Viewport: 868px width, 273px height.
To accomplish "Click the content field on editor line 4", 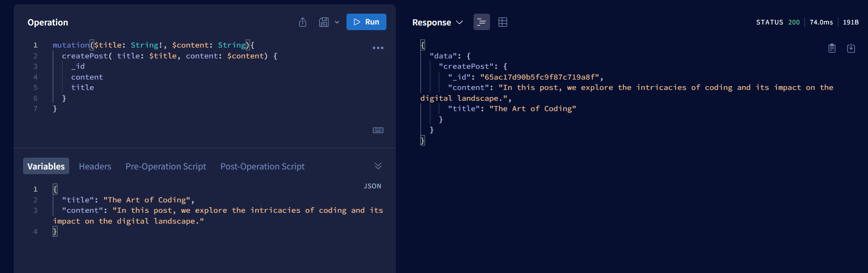I will (x=87, y=77).
